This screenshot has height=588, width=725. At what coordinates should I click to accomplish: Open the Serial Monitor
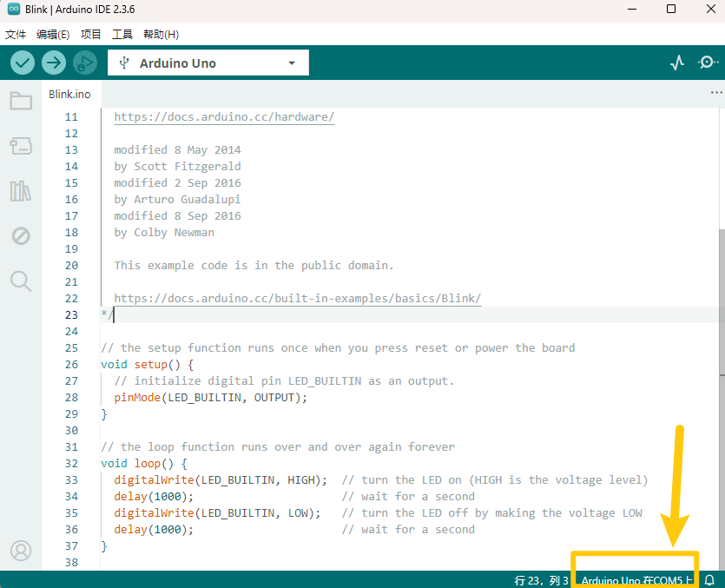708,63
